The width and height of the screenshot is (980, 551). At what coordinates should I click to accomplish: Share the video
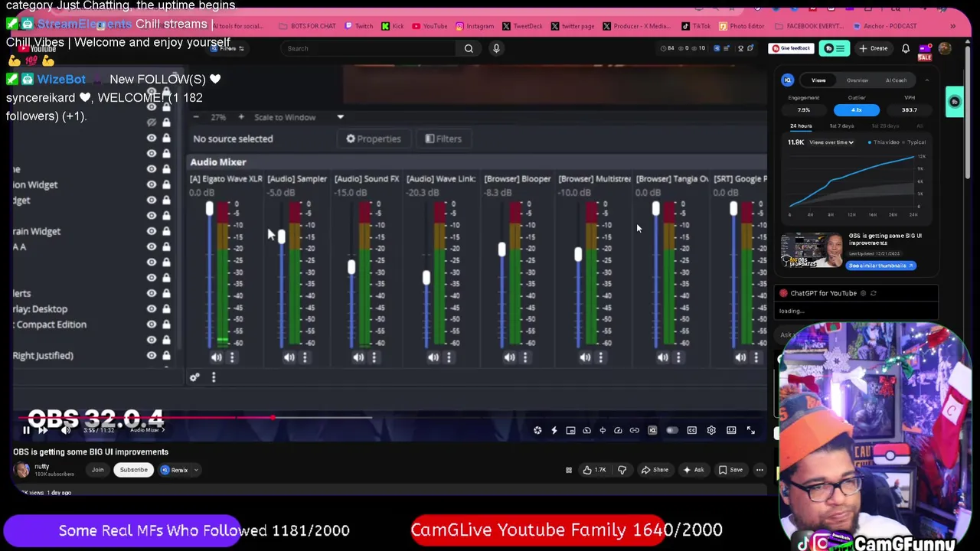(x=654, y=470)
